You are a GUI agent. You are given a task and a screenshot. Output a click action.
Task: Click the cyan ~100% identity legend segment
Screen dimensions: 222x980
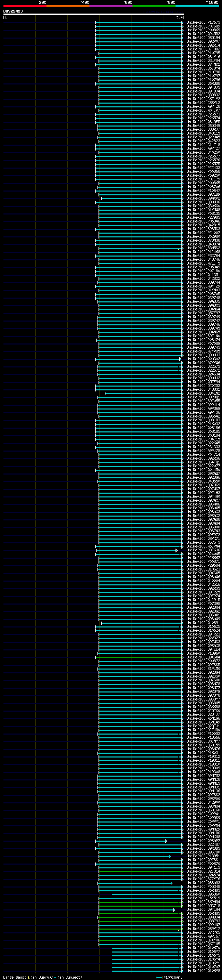click(197, 7)
